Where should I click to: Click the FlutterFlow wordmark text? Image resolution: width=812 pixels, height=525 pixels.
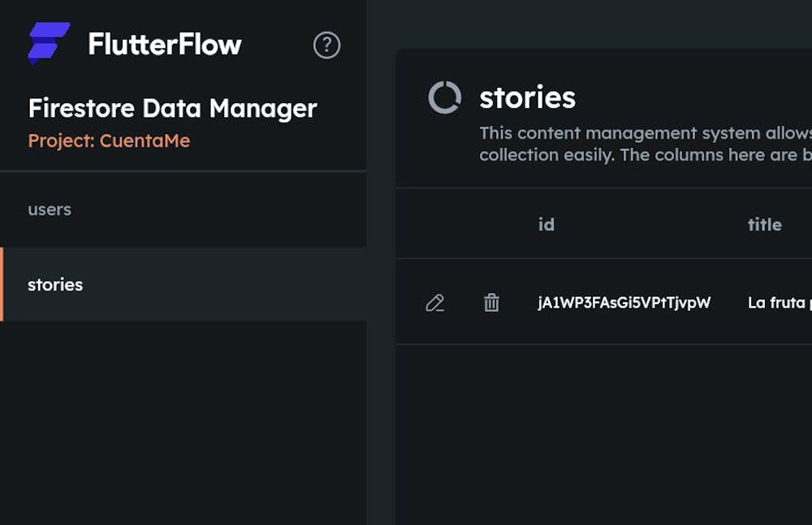[x=164, y=44]
